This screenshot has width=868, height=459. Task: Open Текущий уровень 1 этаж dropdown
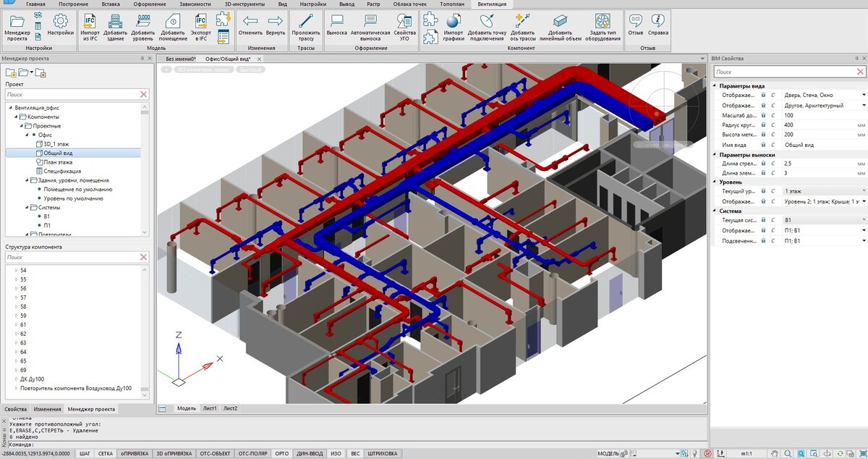coord(824,190)
